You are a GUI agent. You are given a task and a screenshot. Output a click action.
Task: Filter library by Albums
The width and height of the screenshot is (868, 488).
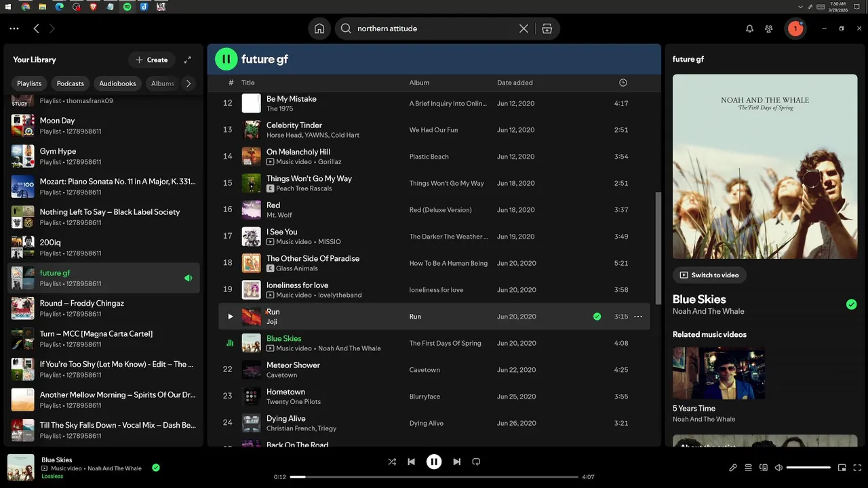(x=163, y=83)
